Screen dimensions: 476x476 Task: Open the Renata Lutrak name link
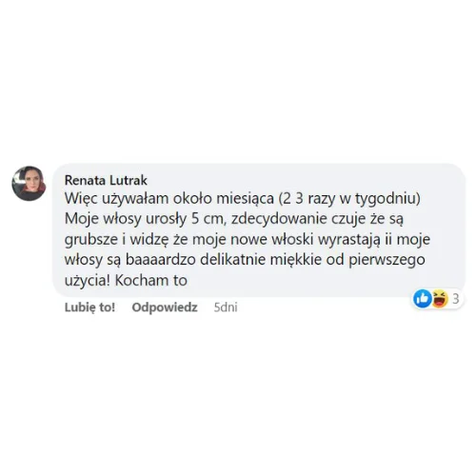pyautogui.click(x=106, y=180)
